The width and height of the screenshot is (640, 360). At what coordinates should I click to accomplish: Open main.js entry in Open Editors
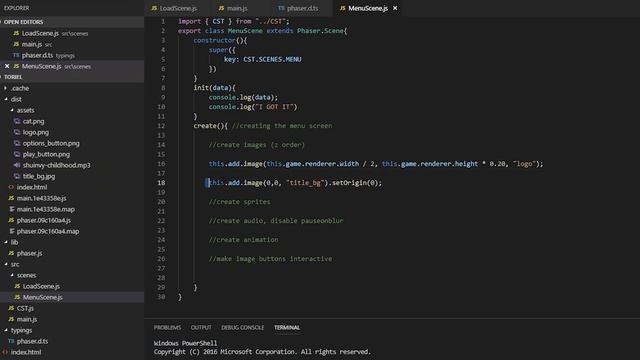click(32, 44)
